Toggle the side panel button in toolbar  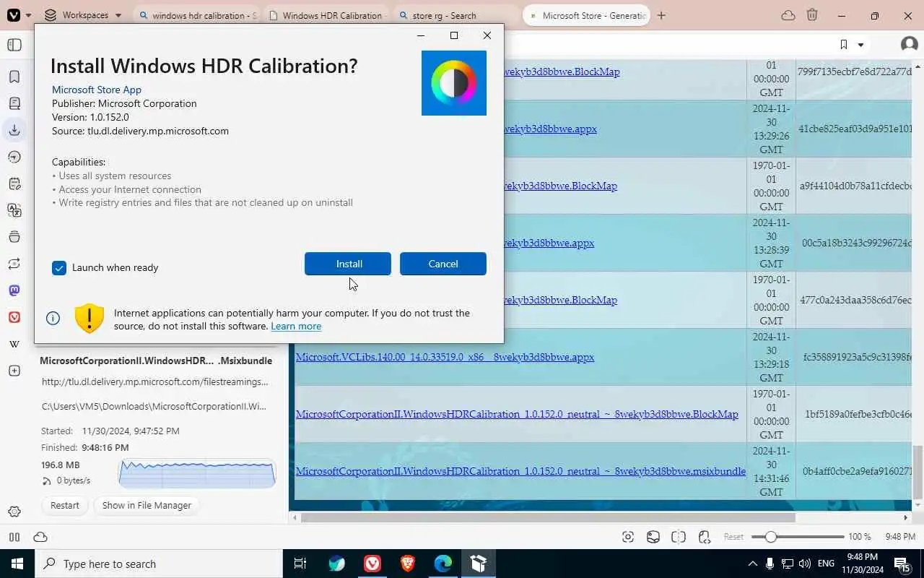tap(14, 45)
